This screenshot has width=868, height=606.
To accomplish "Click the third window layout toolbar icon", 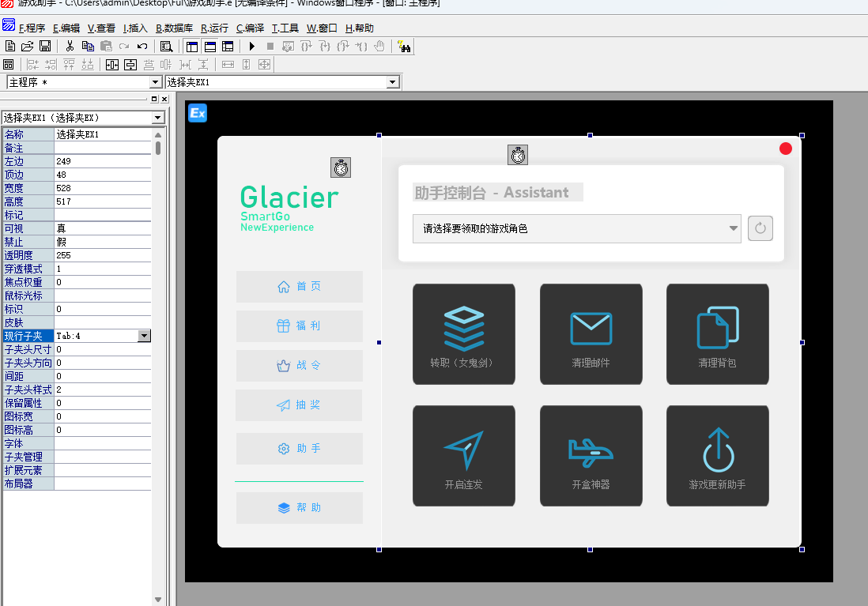I will click(x=228, y=47).
